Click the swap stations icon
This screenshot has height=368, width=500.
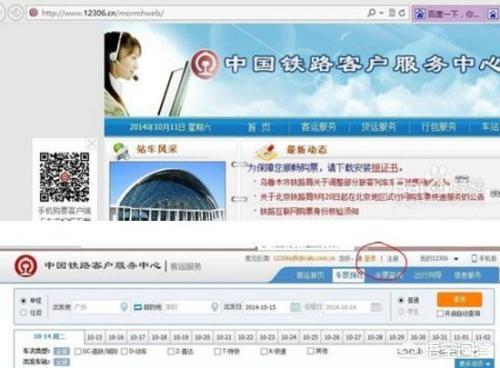coord(138,307)
